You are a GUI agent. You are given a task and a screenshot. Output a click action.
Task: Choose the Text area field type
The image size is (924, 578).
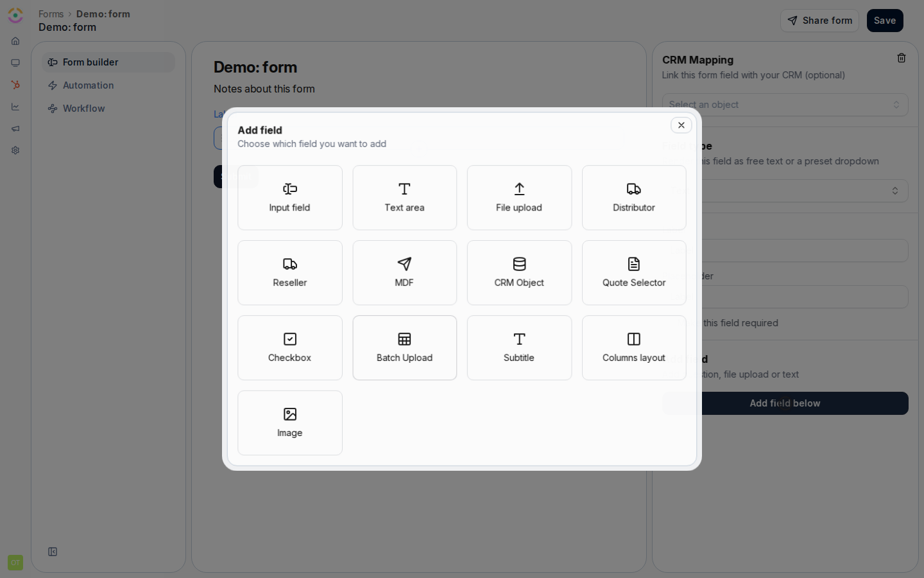[x=405, y=198]
